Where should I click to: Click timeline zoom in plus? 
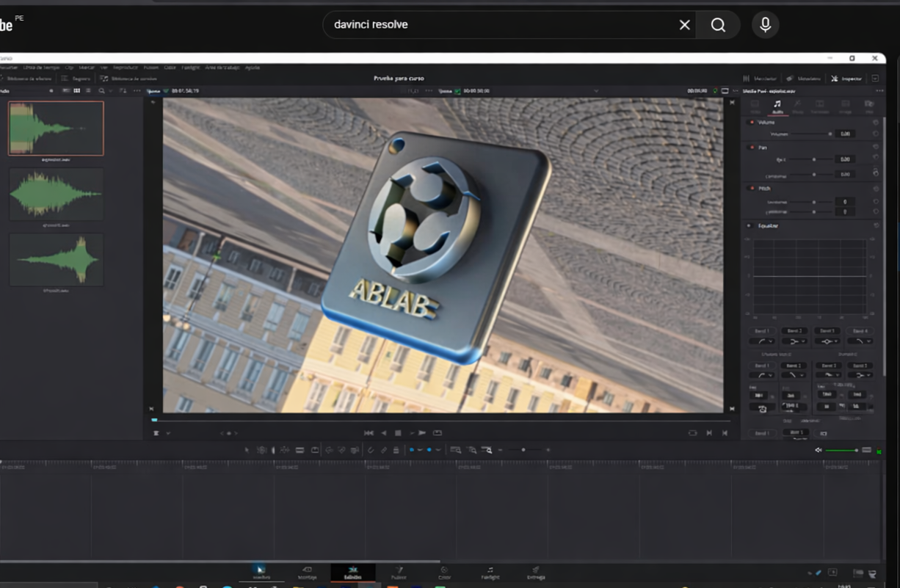click(548, 450)
